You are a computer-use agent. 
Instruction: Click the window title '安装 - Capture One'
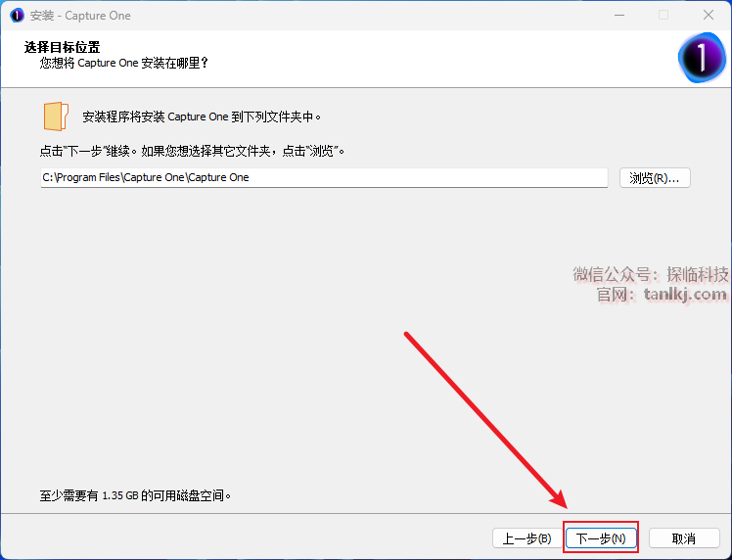point(80,16)
